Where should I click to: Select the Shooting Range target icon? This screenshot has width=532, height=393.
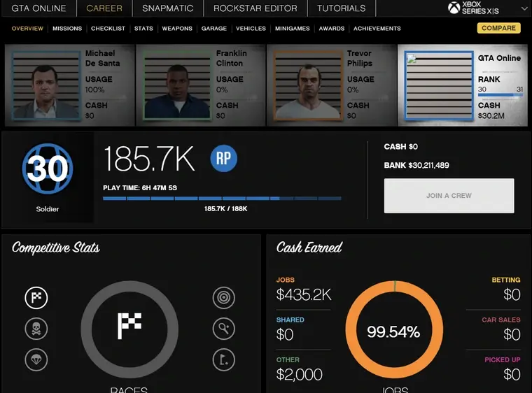223,298
